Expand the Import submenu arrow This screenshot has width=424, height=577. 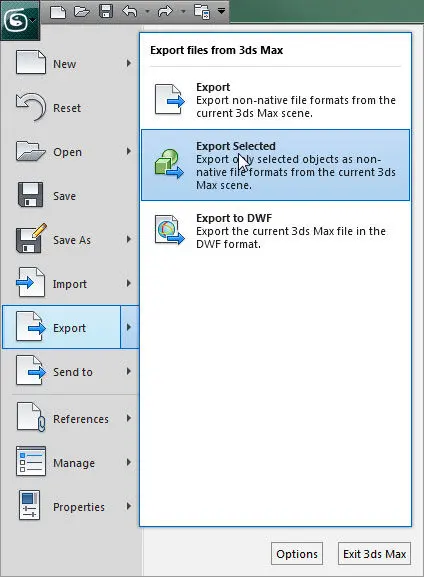128,283
